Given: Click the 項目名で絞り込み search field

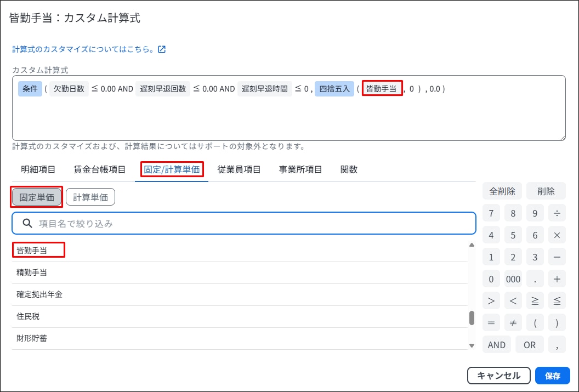Looking at the screenshot, I should (244, 224).
